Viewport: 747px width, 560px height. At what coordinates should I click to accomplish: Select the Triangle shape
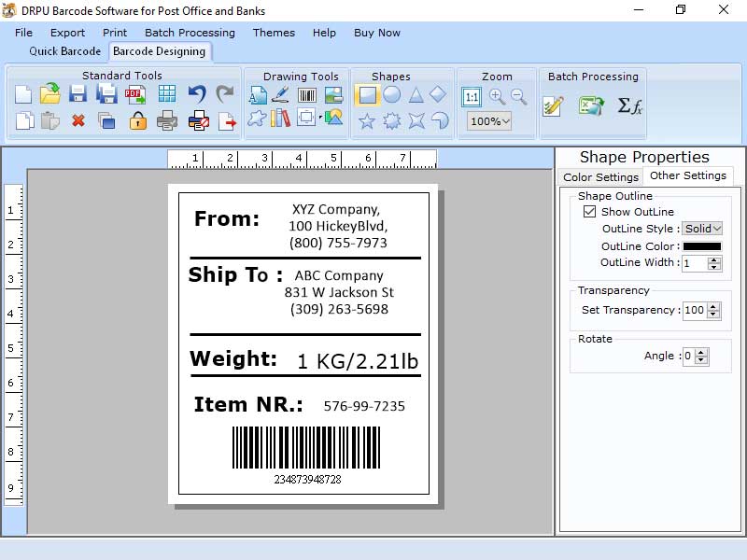pos(416,95)
